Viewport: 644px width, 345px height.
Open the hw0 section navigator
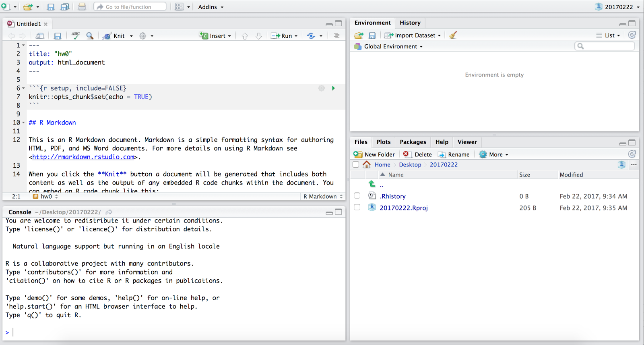click(x=45, y=197)
